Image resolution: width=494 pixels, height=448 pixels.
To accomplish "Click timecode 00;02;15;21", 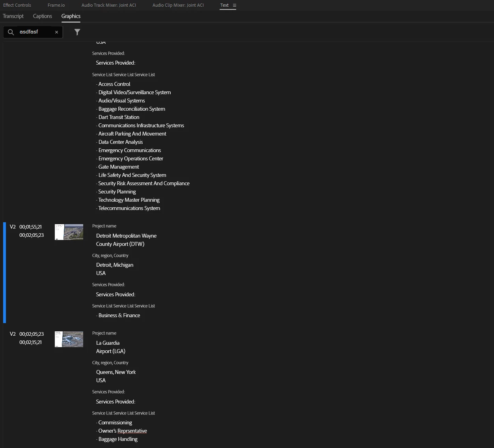I will [x=30, y=342].
